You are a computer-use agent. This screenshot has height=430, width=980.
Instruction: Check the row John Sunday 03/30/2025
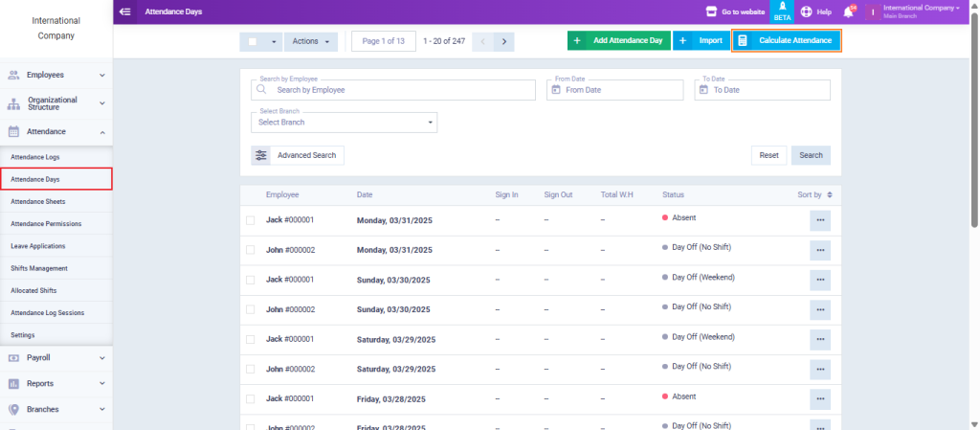click(250, 309)
